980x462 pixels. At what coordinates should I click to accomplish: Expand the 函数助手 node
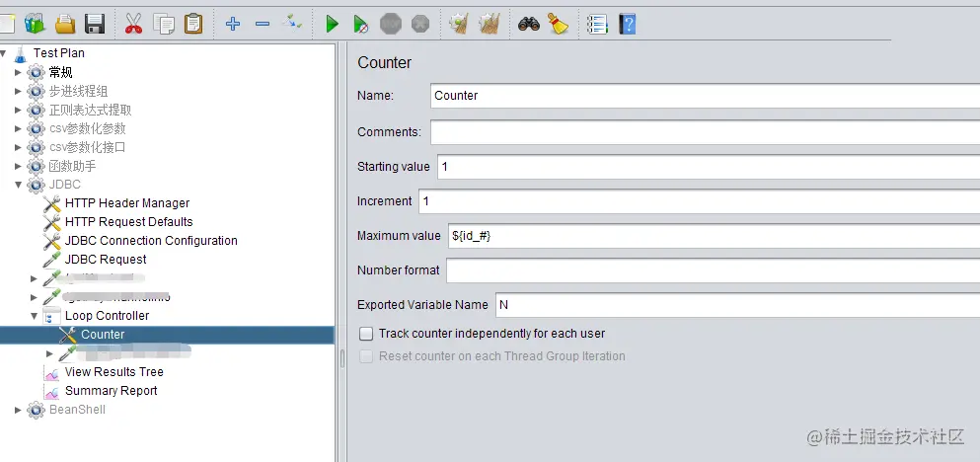18,166
